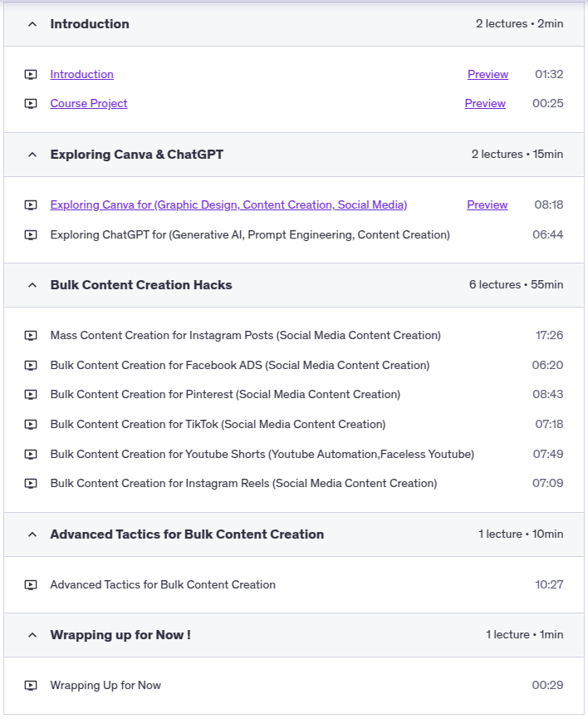The height and width of the screenshot is (719, 588).
Task: Click video icon for TikTok lecture
Action: (x=31, y=425)
